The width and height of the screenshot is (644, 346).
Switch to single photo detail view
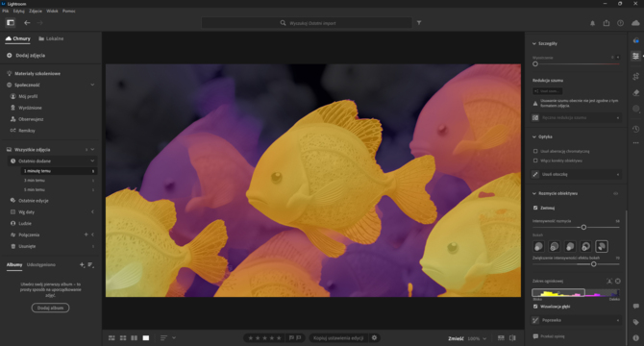pos(146,337)
